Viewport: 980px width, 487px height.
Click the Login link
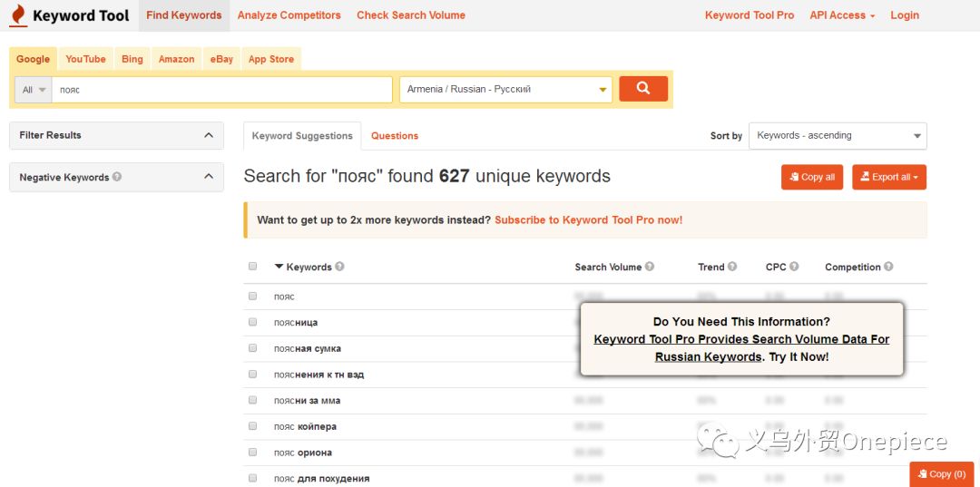[x=905, y=15]
